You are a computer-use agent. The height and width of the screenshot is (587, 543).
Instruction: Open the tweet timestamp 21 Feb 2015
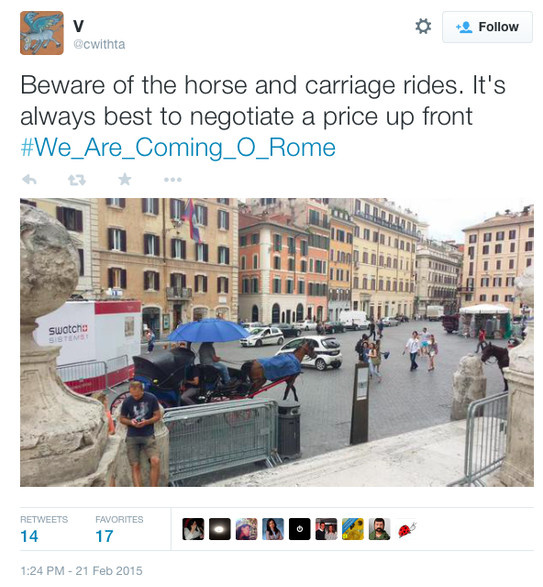point(82,571)
